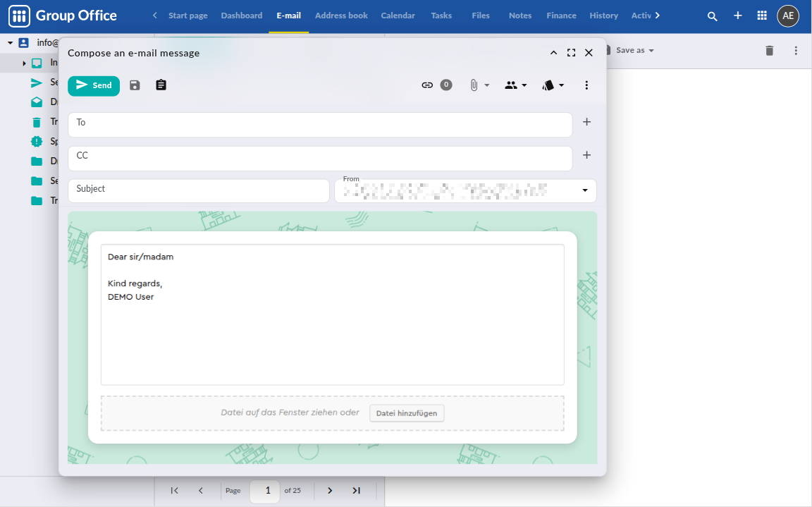The width and height of the screenshot is (812, 507).
Task: Open main toolbar more options menu
Action: point(796,50)
